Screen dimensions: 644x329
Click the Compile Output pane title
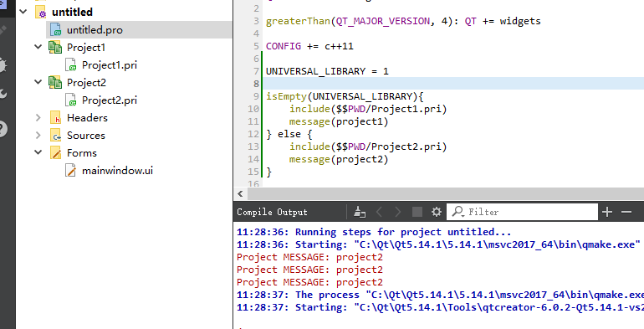[x=272, y=212]
